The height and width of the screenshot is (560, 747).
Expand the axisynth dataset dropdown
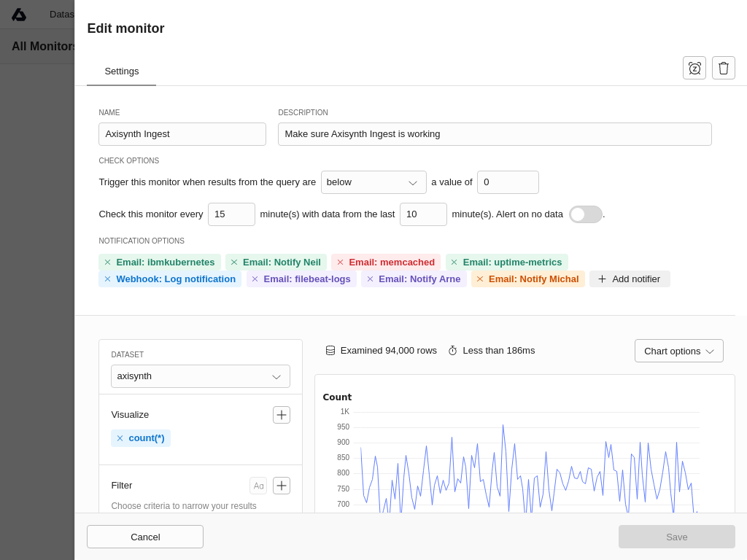pyautogui.click(x=200, y=376)
